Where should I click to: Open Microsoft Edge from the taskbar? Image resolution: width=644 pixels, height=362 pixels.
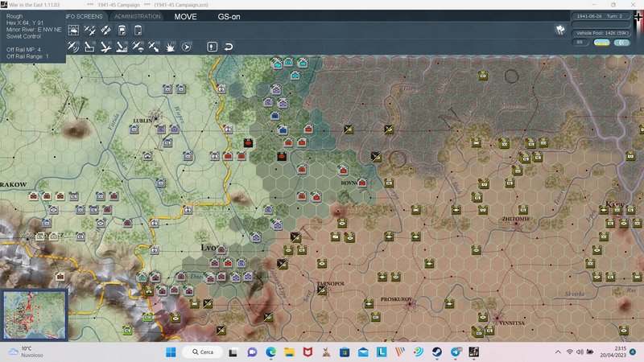(x=270, y=352)
